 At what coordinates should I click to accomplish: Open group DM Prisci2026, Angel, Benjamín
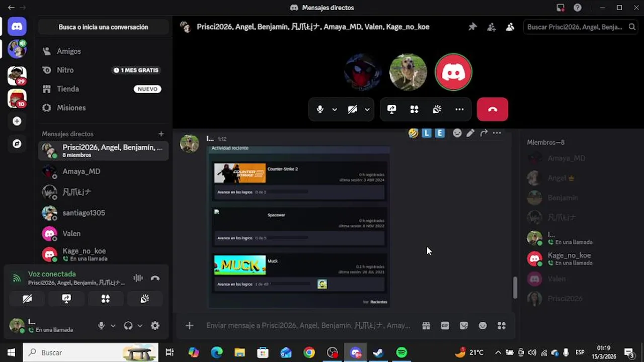[103, 151]
